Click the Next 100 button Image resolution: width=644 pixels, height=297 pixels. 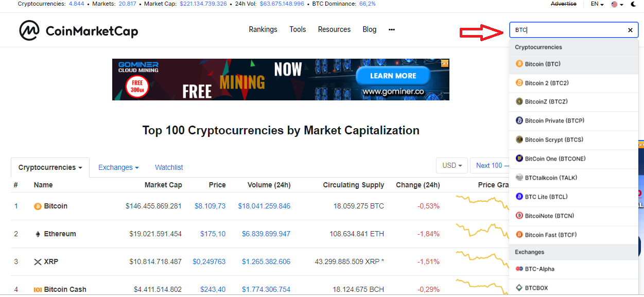[x=490, y=166]
